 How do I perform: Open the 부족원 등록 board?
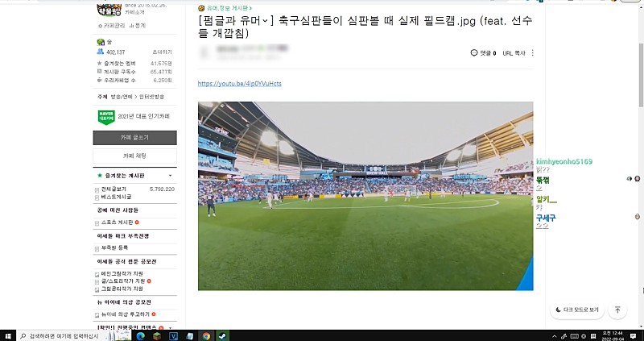[114, 248]
